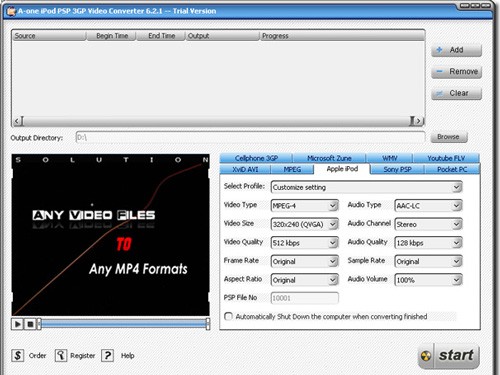Select the Apple iPod tab
The height and width of the screenshot is (375, 500).
342,169
